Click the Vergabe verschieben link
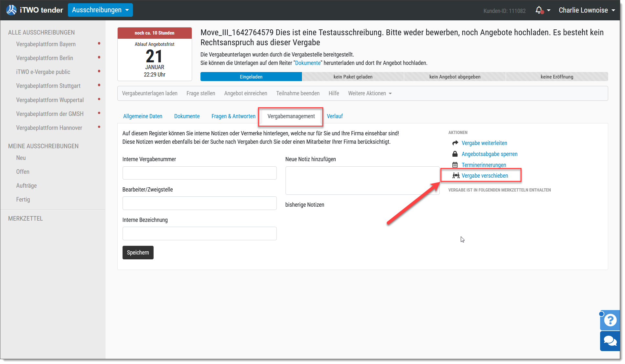This screenshot has width=625, height=364. point(485,175)
